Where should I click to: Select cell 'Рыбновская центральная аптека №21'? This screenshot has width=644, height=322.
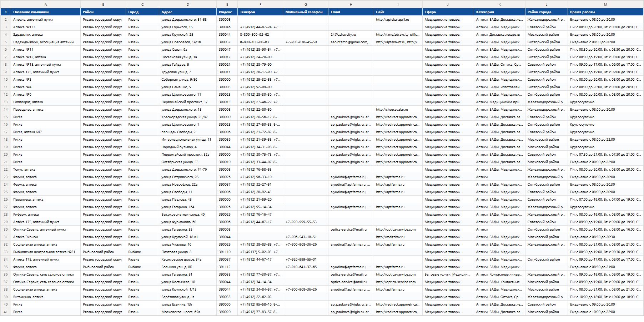click(46, 252)
